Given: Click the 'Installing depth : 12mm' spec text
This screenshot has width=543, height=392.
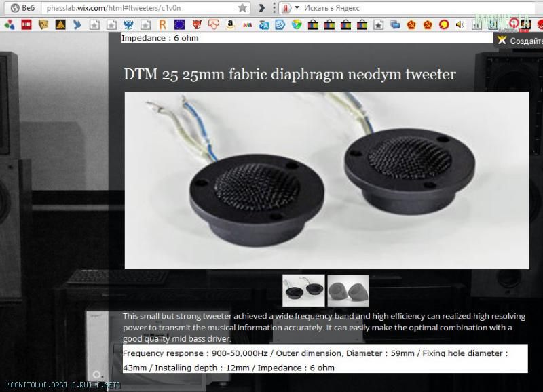Looking at the screenshot, I should pos(202,368).
